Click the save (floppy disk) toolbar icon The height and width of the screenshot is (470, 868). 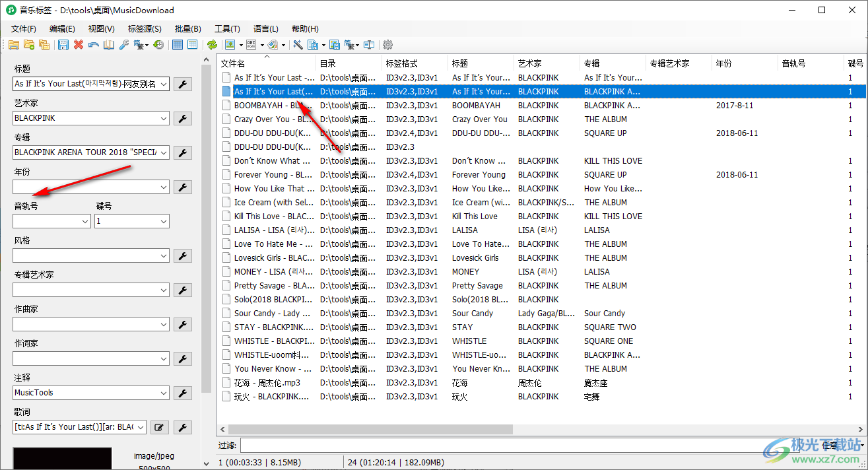[63, 45]
